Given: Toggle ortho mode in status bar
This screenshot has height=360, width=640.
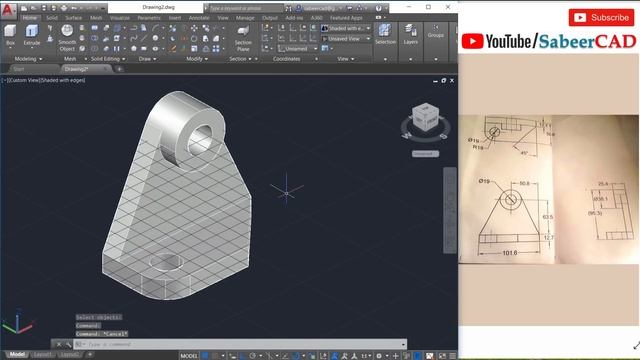Looking at the screenshot, I should click(243, 356).
